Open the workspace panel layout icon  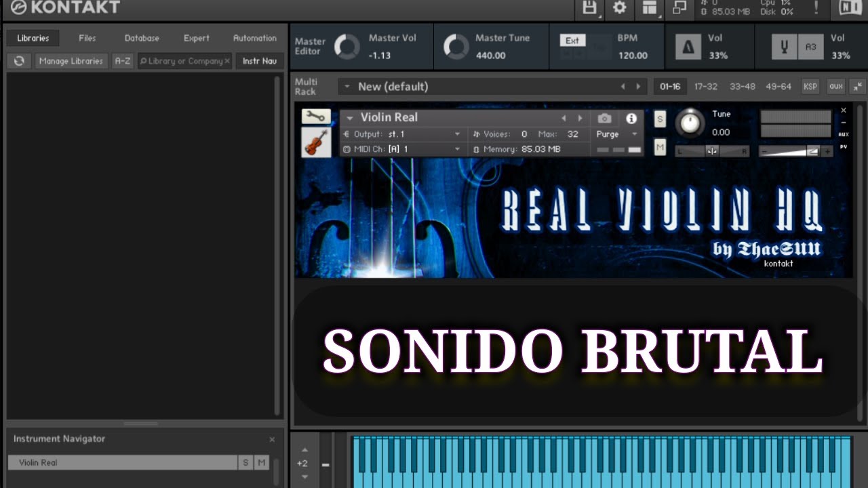tap(650, 7)
